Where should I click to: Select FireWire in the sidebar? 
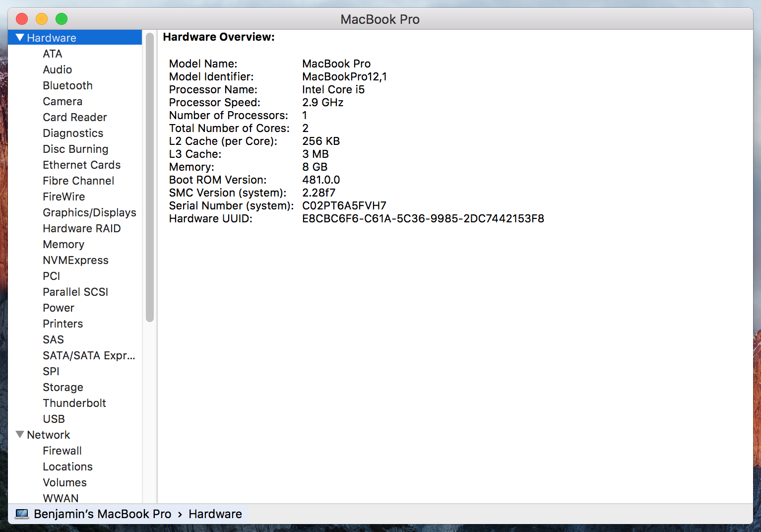click(x=64, y=197)
